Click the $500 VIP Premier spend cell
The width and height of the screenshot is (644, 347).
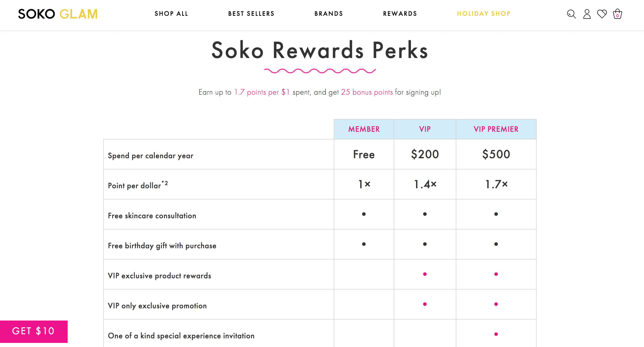[496, 154]
